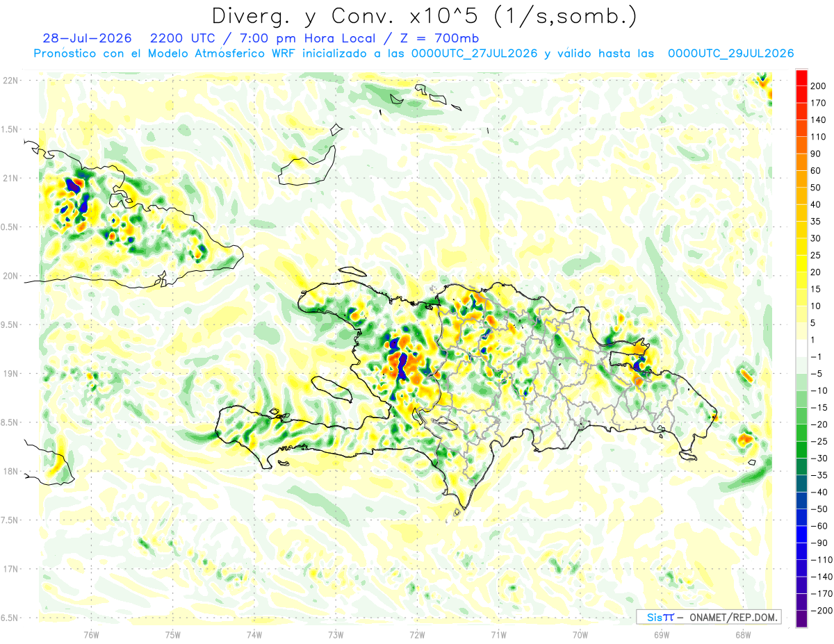
Task: Click the color bar value '-60'
Action: pos(820,527)
